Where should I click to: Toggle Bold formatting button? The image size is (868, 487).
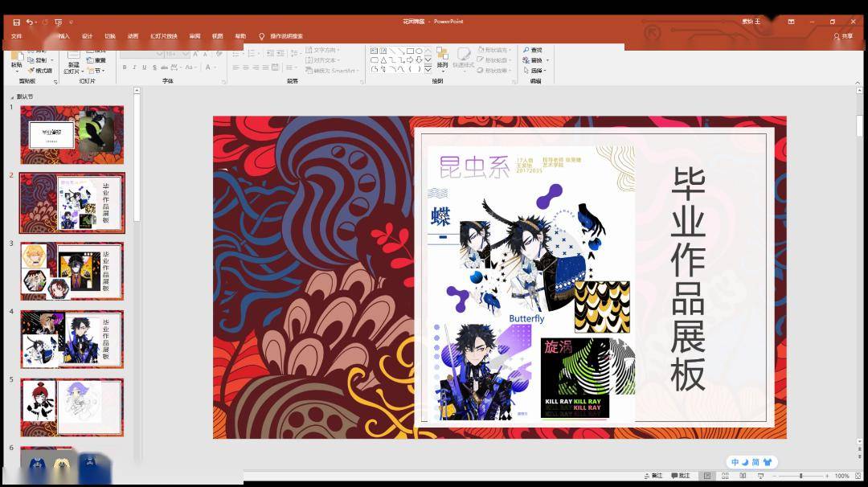coord(124,68)
